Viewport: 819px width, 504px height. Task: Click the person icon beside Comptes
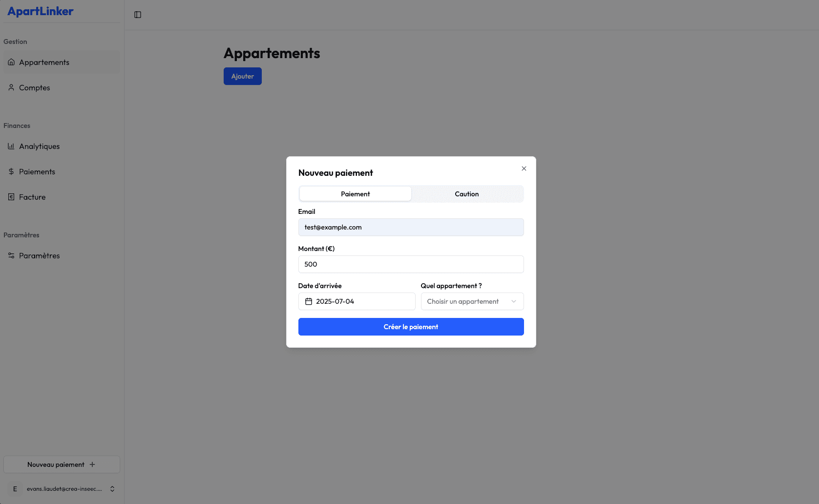11,87
